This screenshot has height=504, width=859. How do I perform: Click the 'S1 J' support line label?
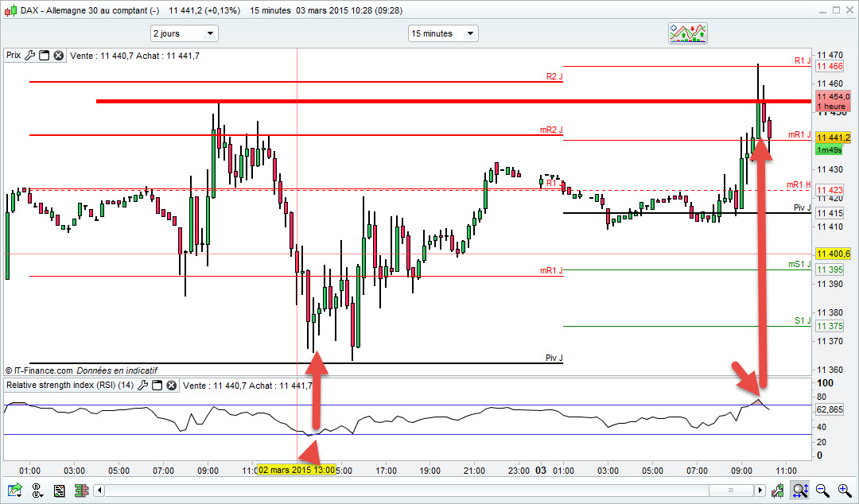[803, 320]
